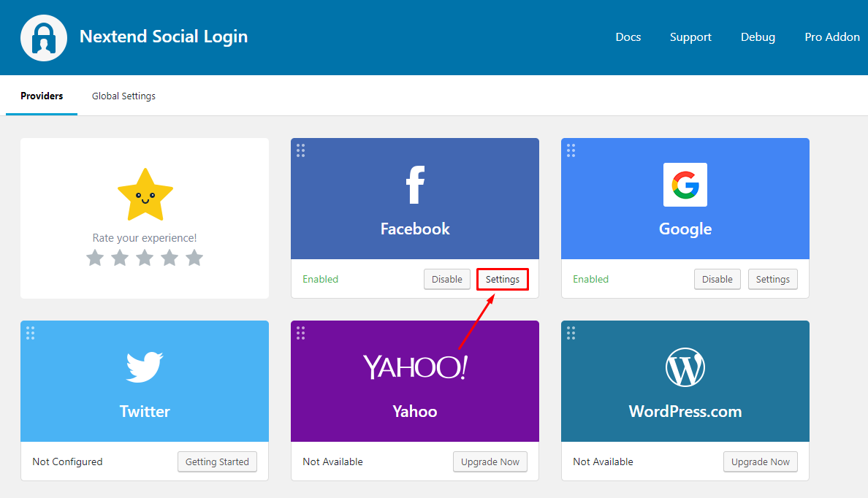Click the Yahoo! logo graphic
The width and height of the screenshot is (868, 498).
click(415, 367)
